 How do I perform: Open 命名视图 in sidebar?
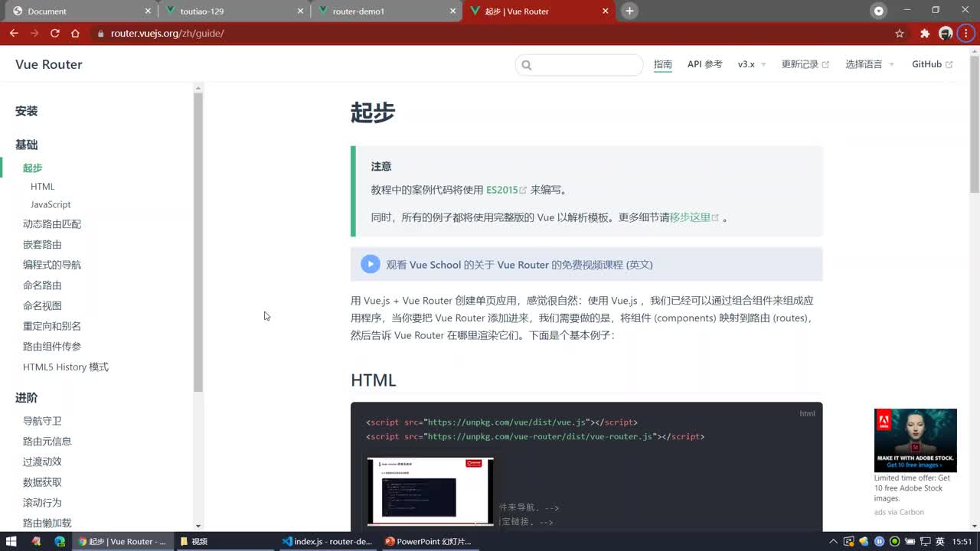(x=42, y=305)
